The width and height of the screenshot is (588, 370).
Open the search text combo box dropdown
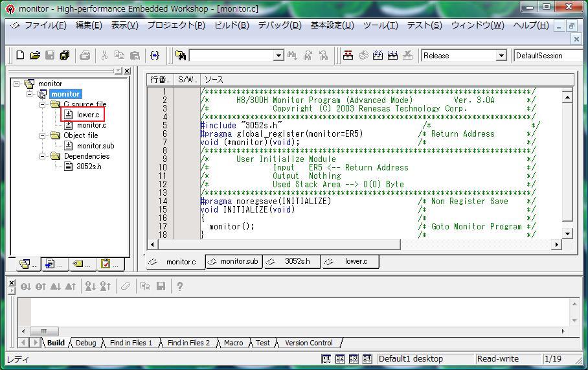pyautogui.click(x=278, y=56)
